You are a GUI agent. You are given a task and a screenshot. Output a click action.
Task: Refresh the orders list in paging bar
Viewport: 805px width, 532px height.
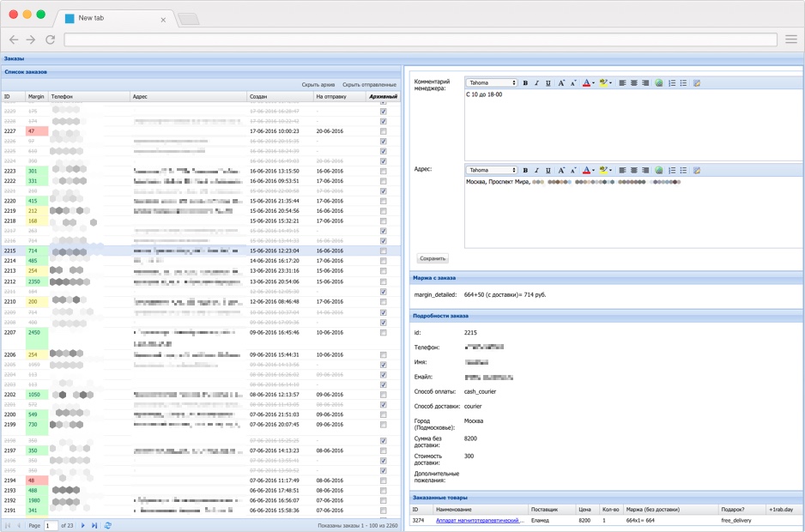coord(107,525)
